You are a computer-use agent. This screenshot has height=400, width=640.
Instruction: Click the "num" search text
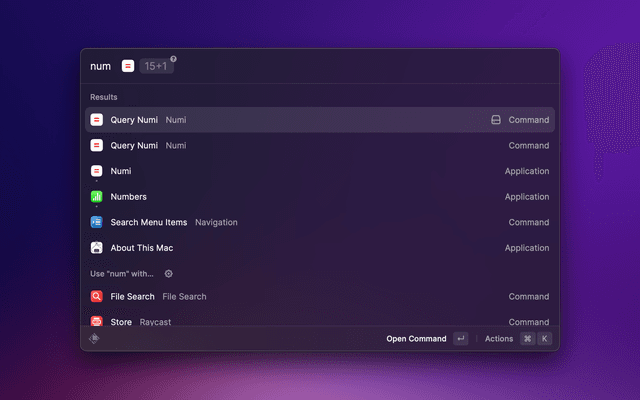tap(100, 66)
